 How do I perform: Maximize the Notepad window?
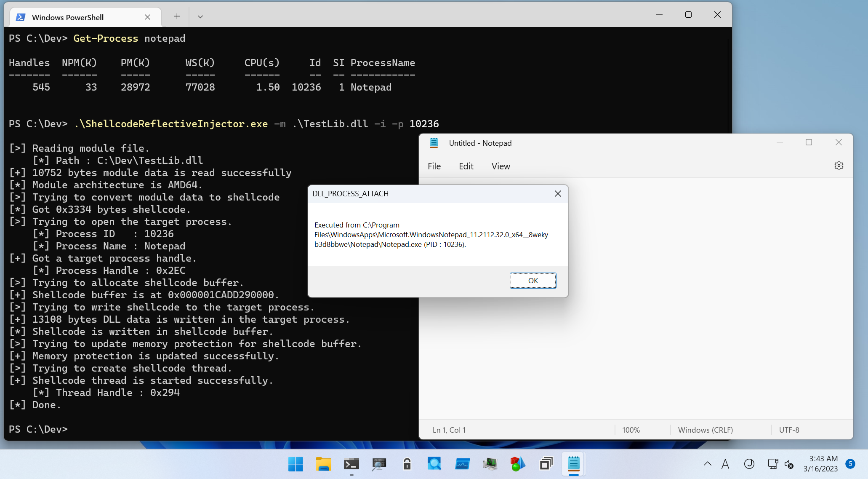click(x=809, y=142)
